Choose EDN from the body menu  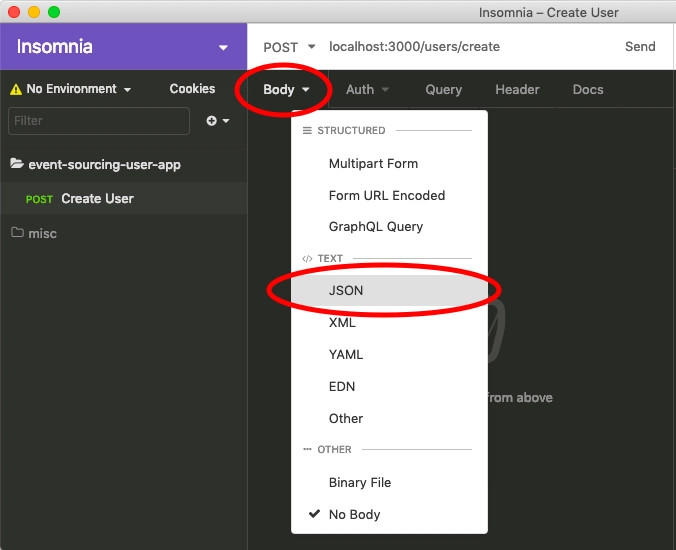click(x=389, y=386)
